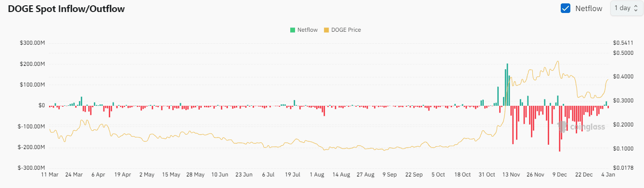Click the $0.1000 price axis label
Viewport: 644px width, 188px height.
pos(623,149)
